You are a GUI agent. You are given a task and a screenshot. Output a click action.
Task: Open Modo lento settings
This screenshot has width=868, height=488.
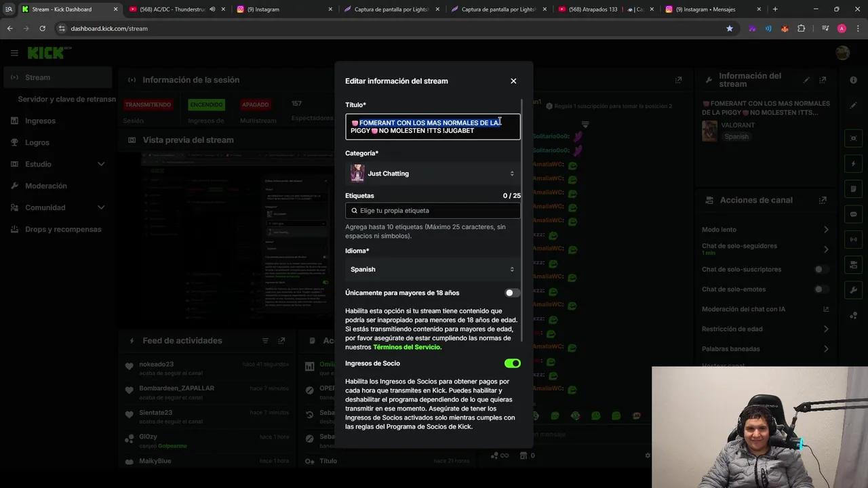(766, 230)
